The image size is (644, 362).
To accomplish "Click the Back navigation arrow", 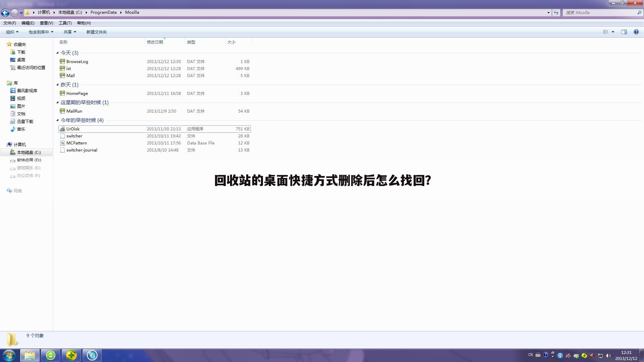I will pyautogui.click(x=5, y=13).
